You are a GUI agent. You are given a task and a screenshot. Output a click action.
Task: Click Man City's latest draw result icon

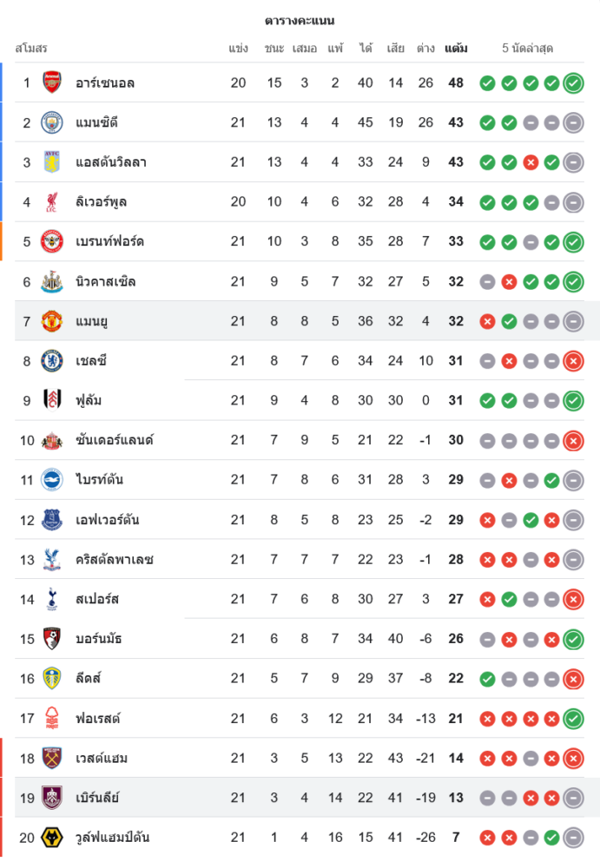[x=573, y=122]
